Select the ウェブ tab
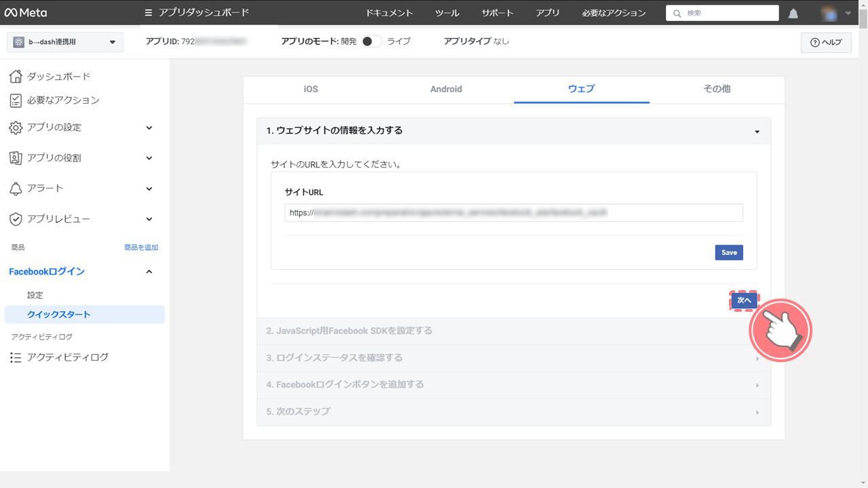868x488 pixels. tap(582, 89)
